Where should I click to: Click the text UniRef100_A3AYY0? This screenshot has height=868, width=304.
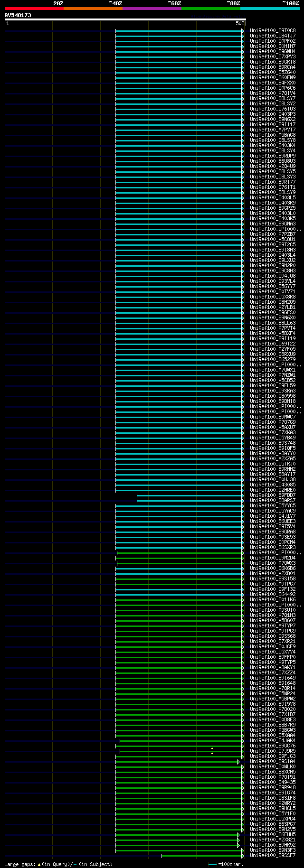coord(273,454)
